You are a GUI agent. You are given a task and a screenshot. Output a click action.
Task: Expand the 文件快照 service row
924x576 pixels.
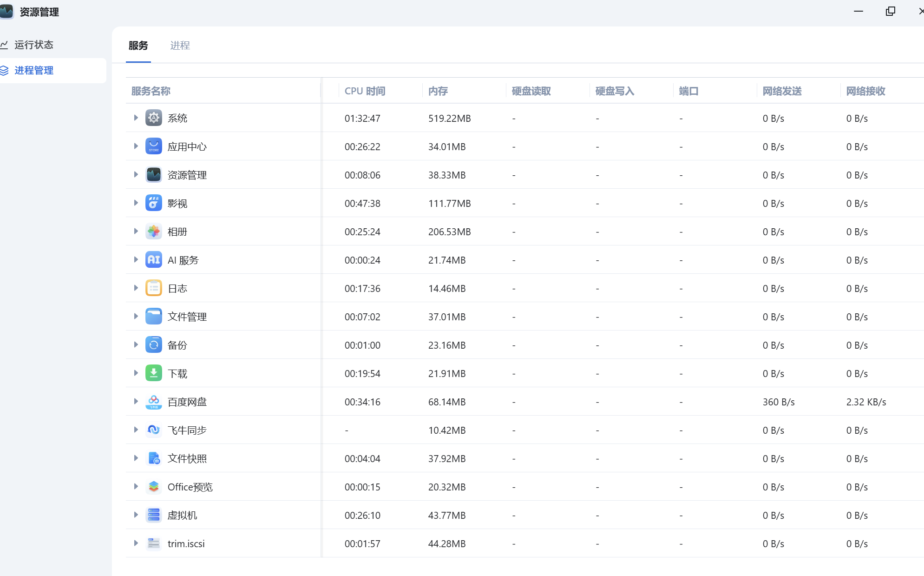(x=136, y=458)
